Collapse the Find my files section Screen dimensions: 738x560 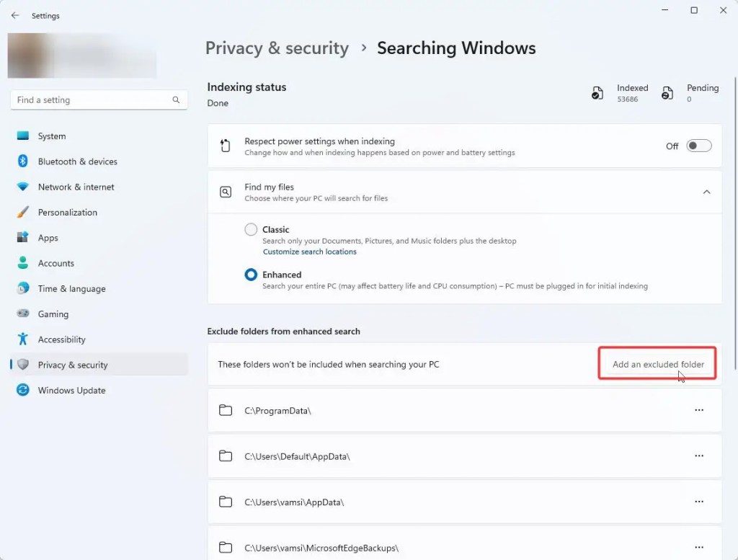pos(706,192)
